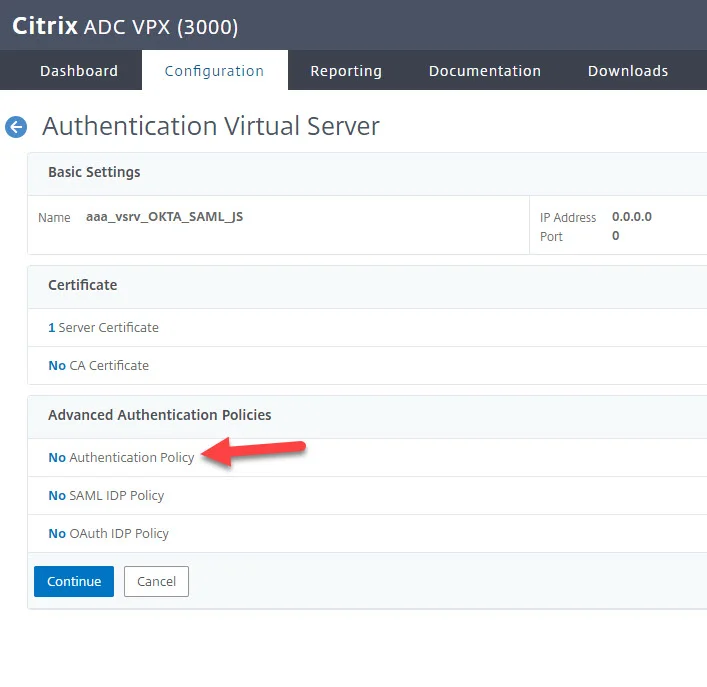Viewport: 707px width, 687px height.
Task: Click the Continue button
Action: tap(74, 581)
